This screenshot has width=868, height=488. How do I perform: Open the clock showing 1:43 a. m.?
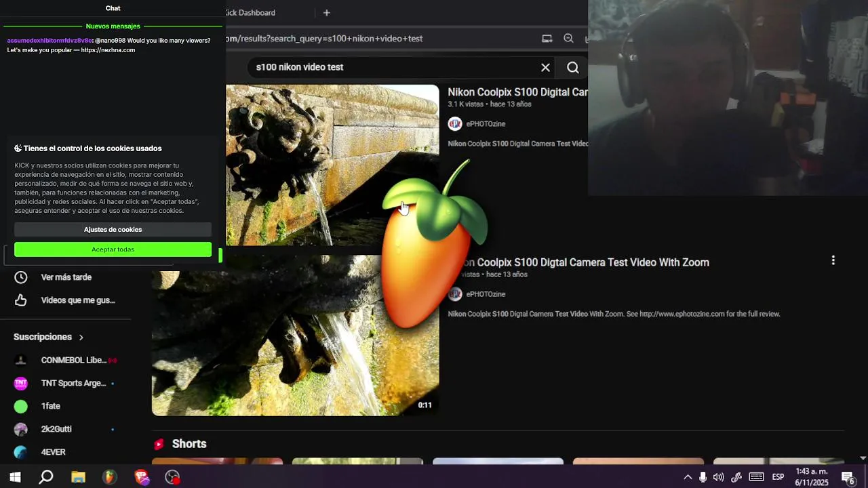[x=812, y=477]
